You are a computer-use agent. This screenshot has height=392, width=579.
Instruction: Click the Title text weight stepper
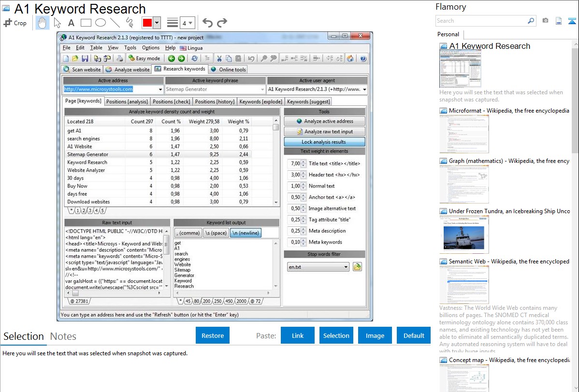pos(304,163)
